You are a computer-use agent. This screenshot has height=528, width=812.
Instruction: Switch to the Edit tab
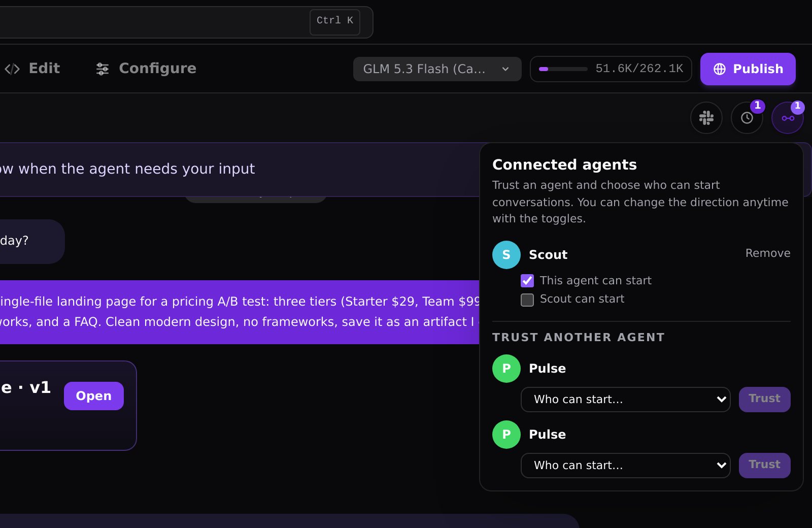click(x=32, y=69)
